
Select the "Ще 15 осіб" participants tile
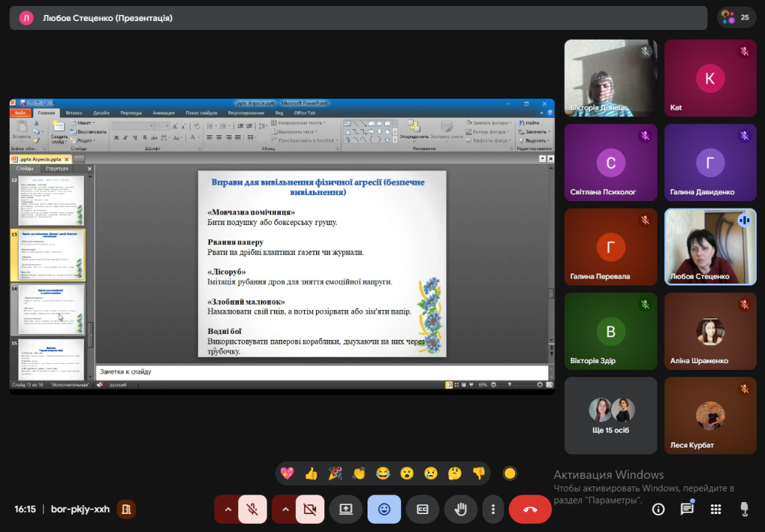click(610, 415)
